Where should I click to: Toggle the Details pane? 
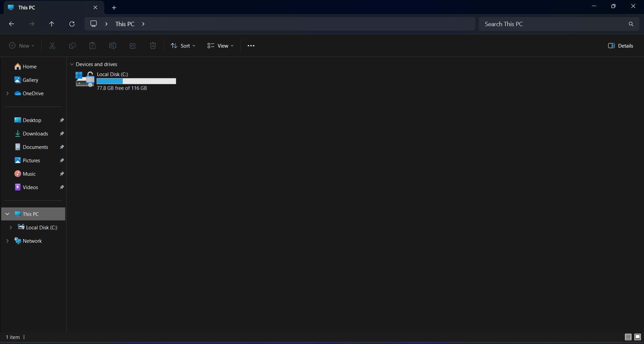(621, 46)
